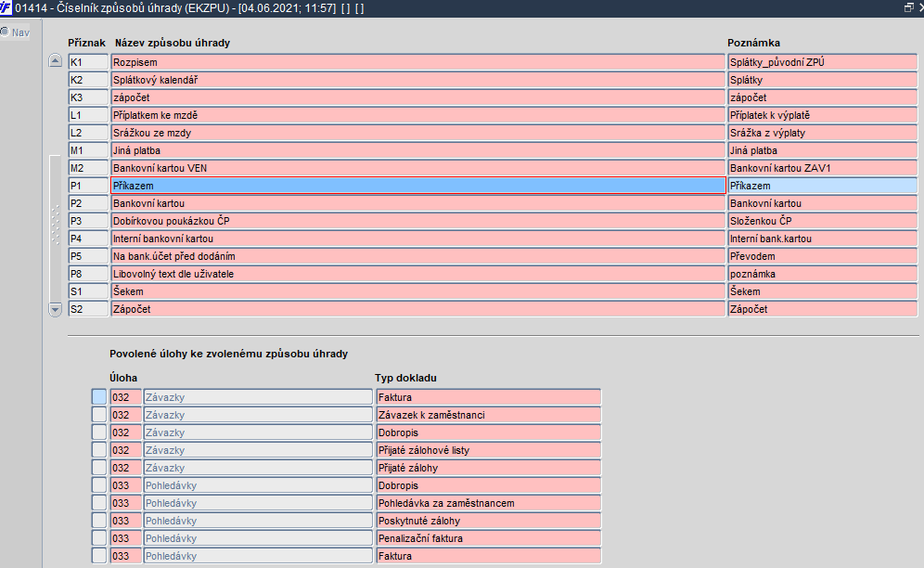The image size is (924, 568).
Task: Click the Srážka z výplaty note field
Action: 823,133
